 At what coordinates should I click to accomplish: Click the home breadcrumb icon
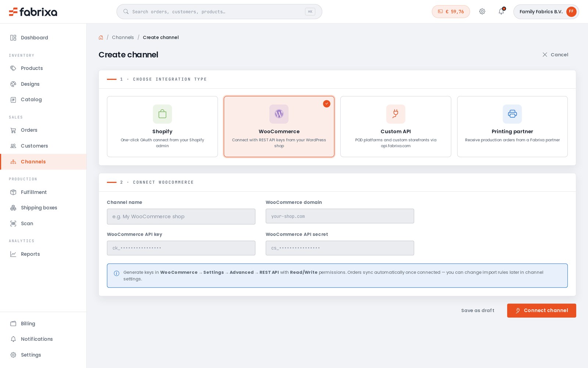(x=101, y=38)
